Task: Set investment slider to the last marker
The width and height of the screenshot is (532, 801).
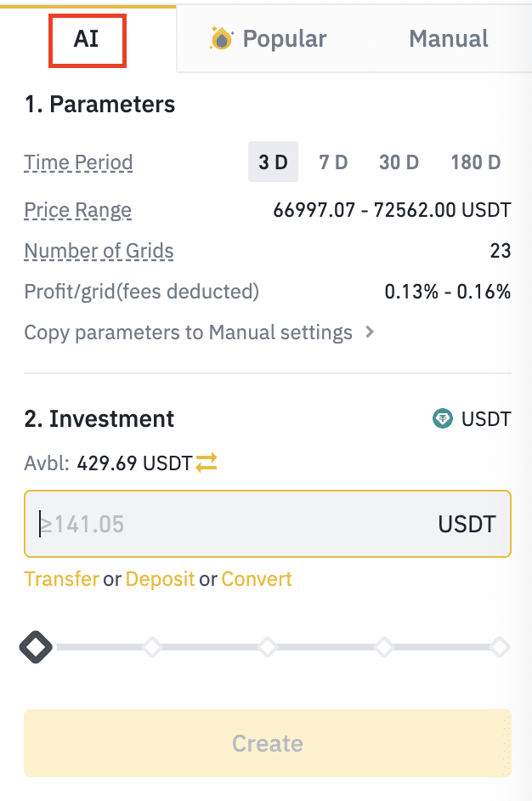Action: click(500, 648)
